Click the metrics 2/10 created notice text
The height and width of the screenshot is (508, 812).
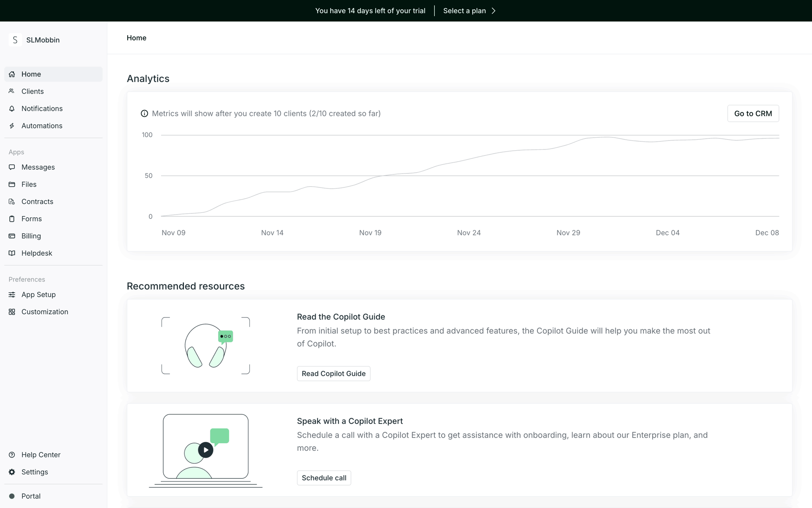click(266, 113)
